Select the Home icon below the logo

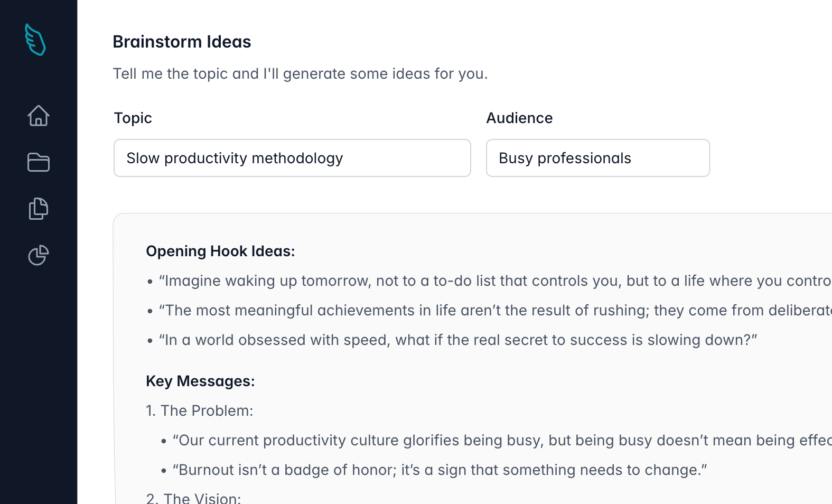[38, 116]
